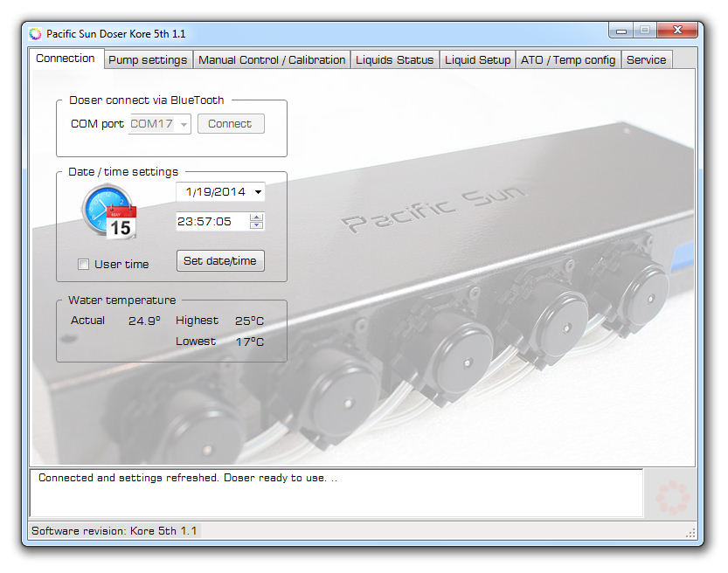Image resolution: width=728 pixels, height=573 pixels.
Task: Increase time with the up spinner arrow
Action: click(x=256, y=217)
